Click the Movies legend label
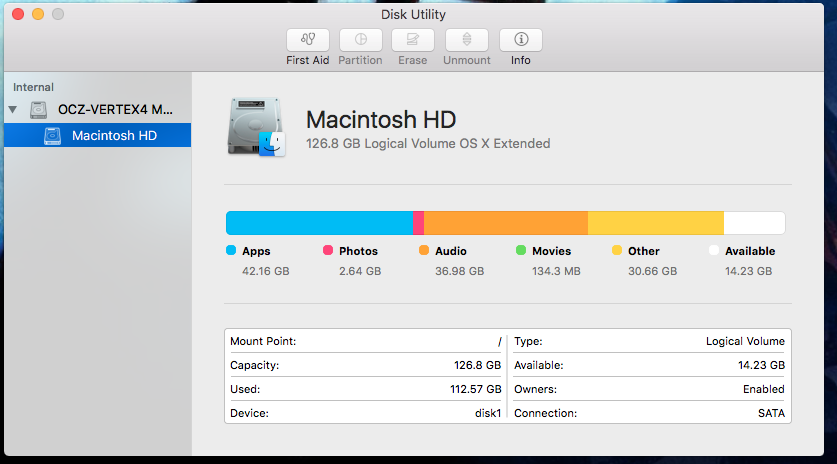The width and height of the screenshot is (837, 464). point(551,251)
